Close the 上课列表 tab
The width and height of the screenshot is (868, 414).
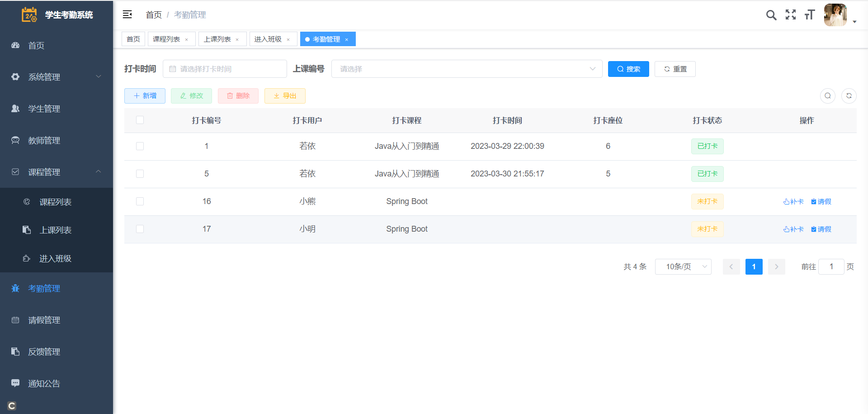(237, 39)
